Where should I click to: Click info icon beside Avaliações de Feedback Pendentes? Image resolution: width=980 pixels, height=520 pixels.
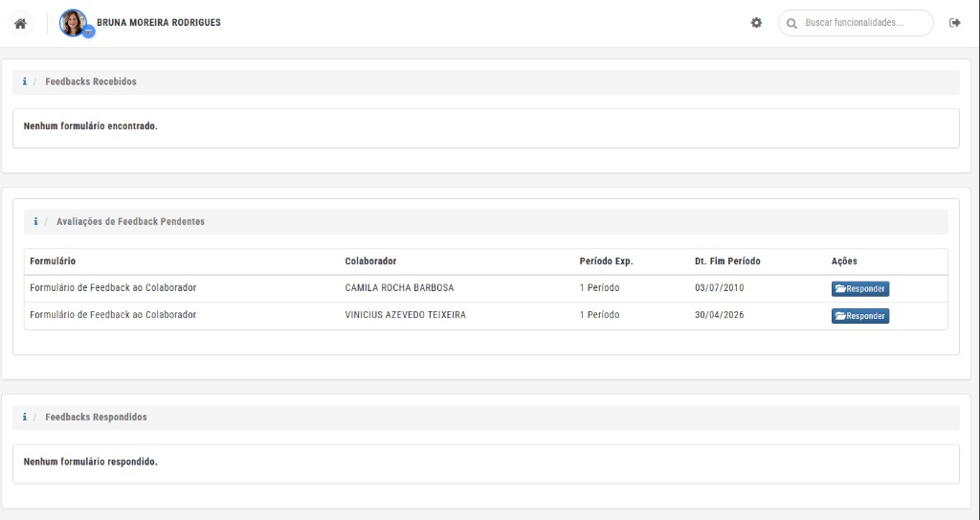tap(35, 221)
